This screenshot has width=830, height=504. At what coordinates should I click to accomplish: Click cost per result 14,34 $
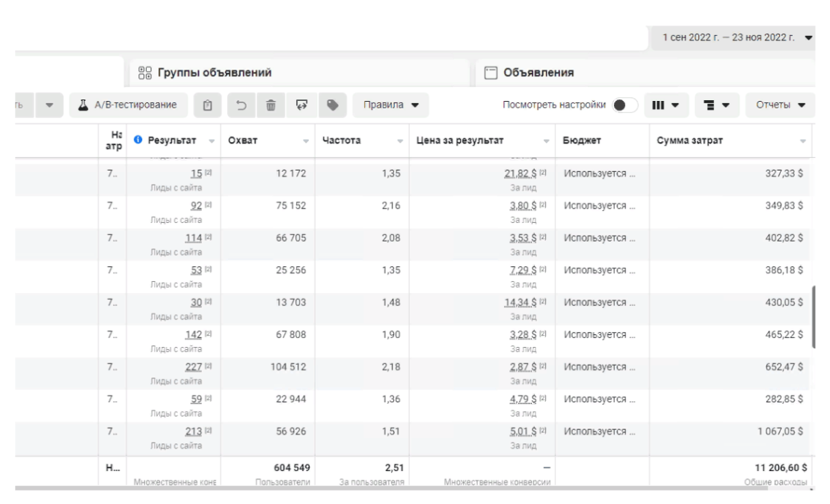pyautogui.click(x=520, y=303)
